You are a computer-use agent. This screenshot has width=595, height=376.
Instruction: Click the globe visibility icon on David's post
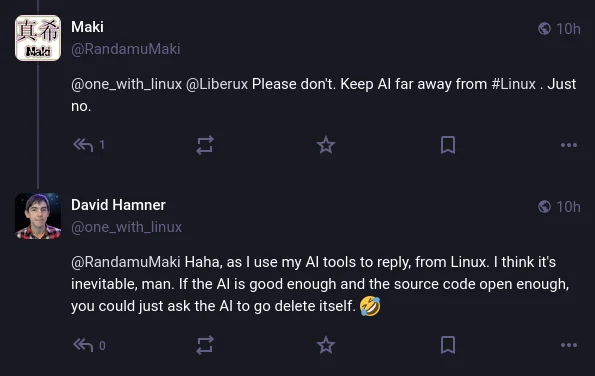[x=544, y=207]
